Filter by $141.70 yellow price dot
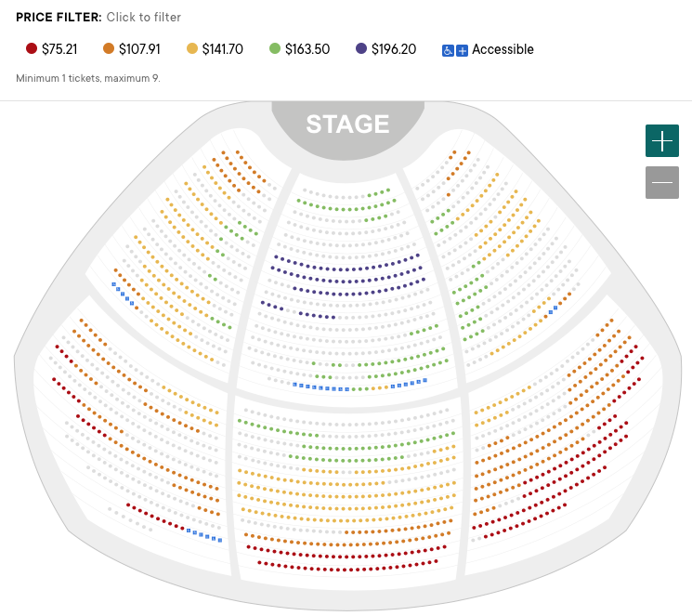 pyautogui.click(x=192, y=48)
